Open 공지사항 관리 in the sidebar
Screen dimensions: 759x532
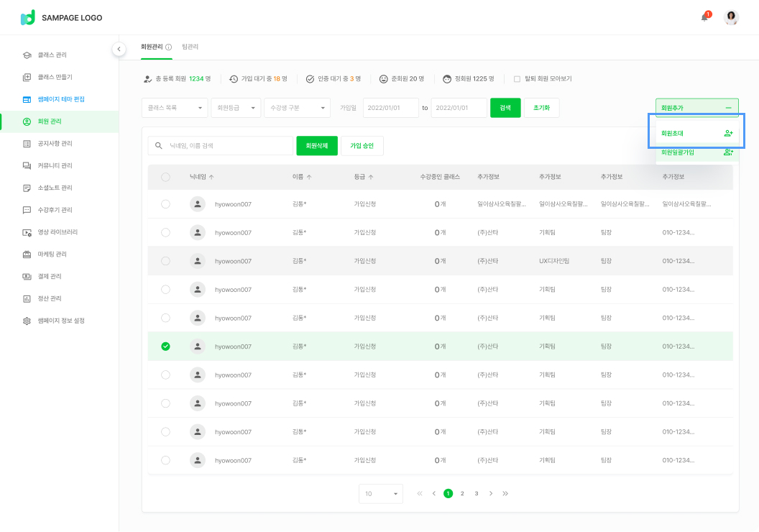55,144
